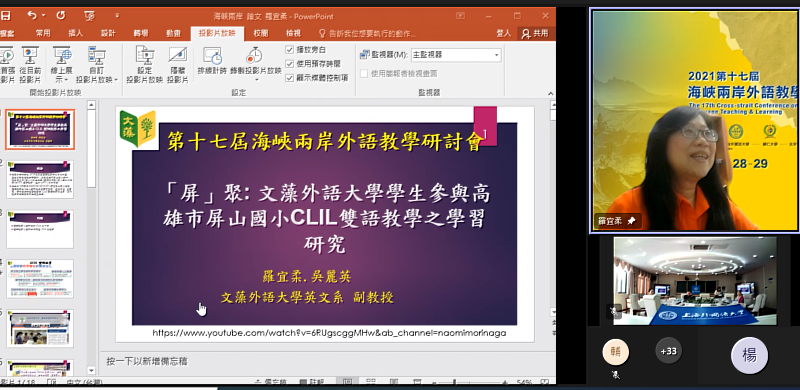800x390 pixels.
Task: Click the Normal view icon in status bar
Action: 347,382
